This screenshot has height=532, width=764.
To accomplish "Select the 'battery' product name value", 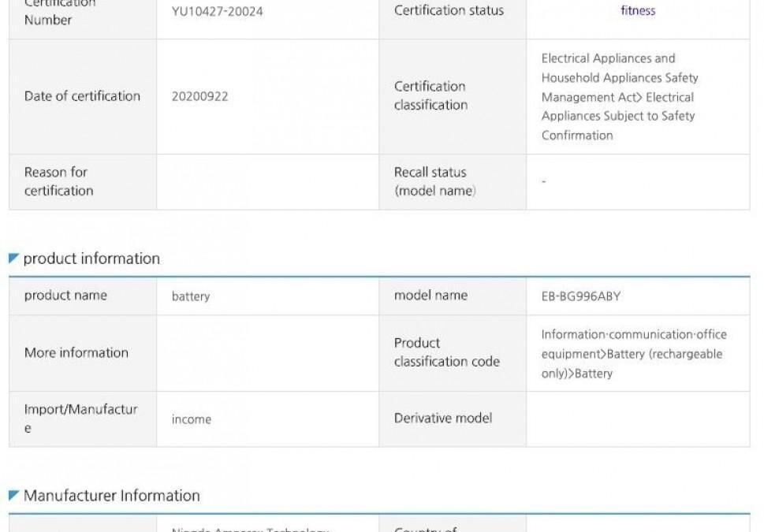I will (x=191, y=296).
